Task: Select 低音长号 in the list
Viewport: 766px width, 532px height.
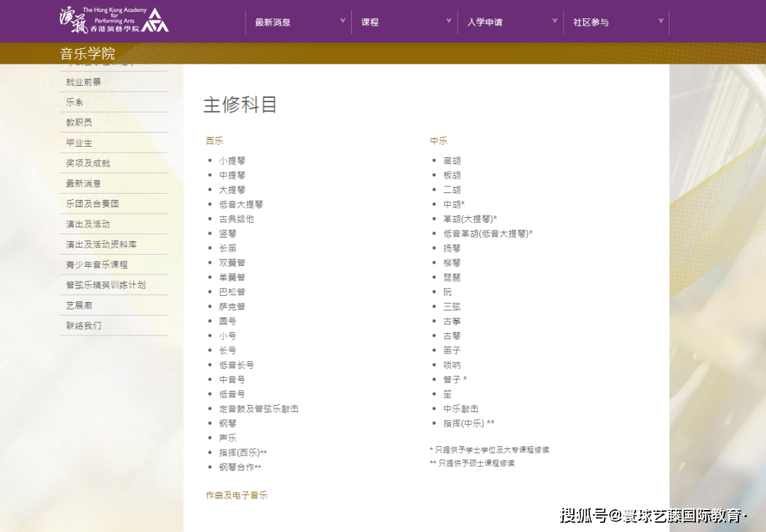Action: coord(236,365)
